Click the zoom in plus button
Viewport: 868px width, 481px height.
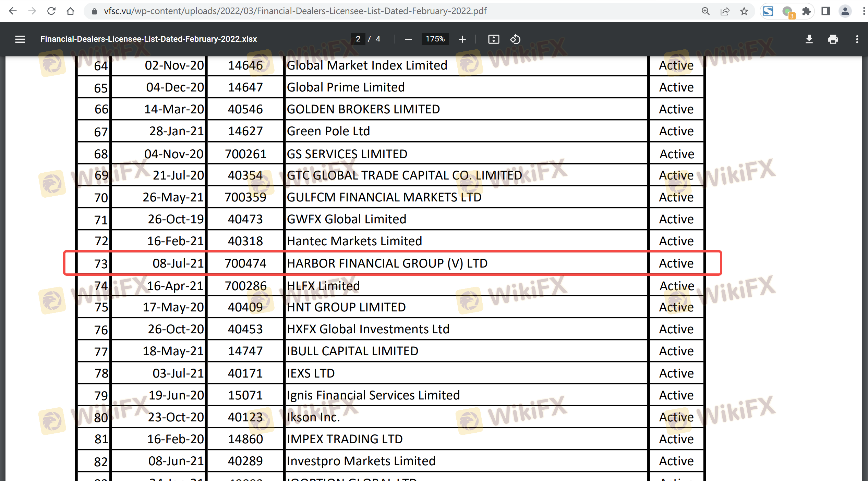[462, 39]
